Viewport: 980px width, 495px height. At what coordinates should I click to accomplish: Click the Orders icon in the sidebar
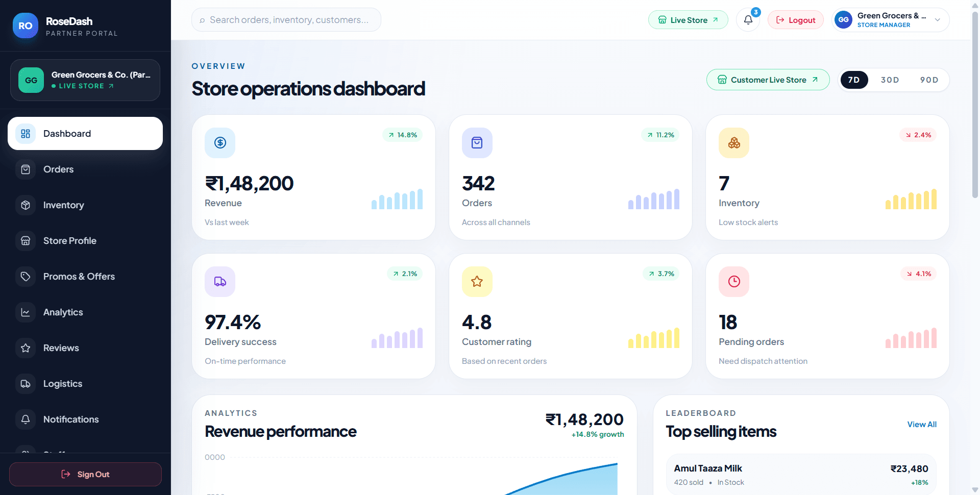[x=26, y=169]
